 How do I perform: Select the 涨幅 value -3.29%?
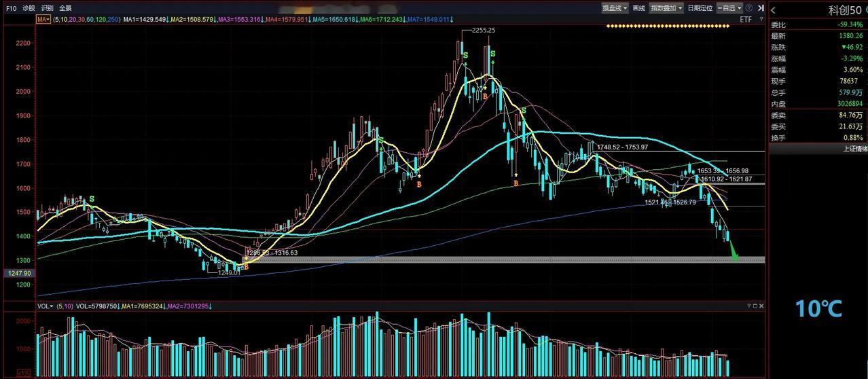(852, 58)
